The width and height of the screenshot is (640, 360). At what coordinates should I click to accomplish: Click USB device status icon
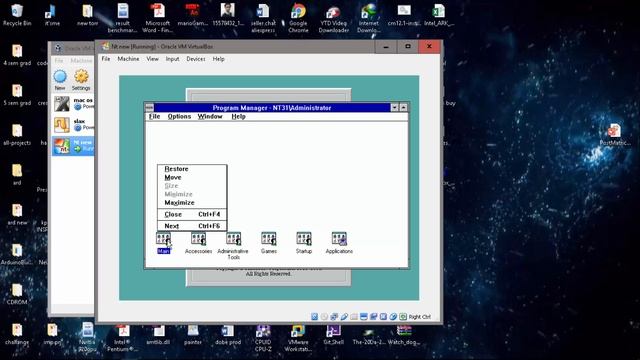tap(344, 317)
